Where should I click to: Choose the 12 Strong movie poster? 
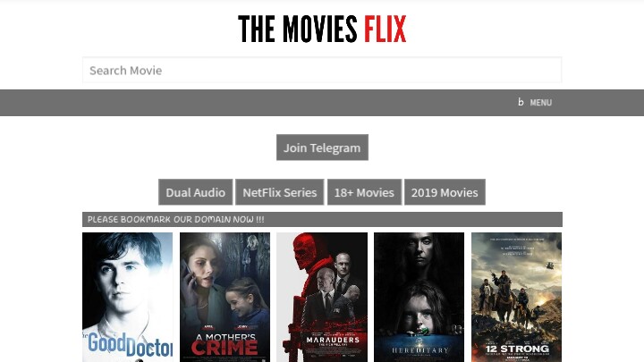(516, 297)
